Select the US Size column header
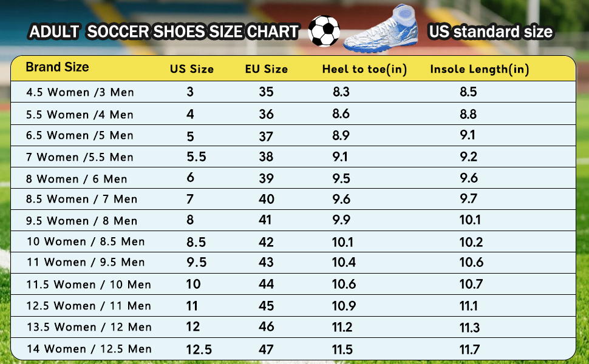The width and height of the screenshot is (589, 364). tap(191, 69)
